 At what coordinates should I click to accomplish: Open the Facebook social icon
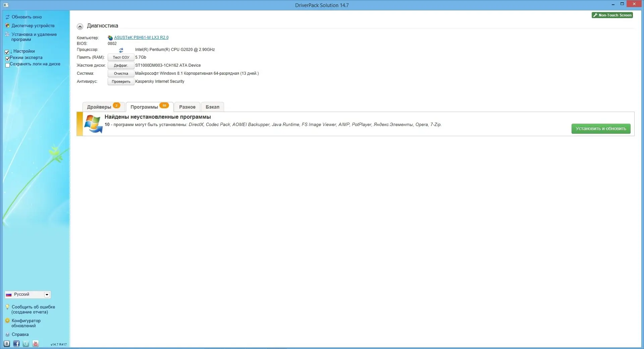[16, 344]
